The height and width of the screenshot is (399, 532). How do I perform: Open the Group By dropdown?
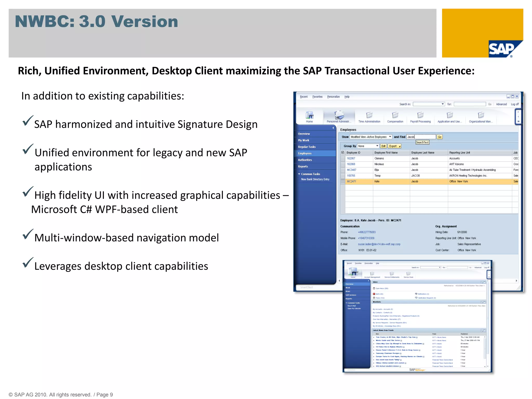coord(377,146)
